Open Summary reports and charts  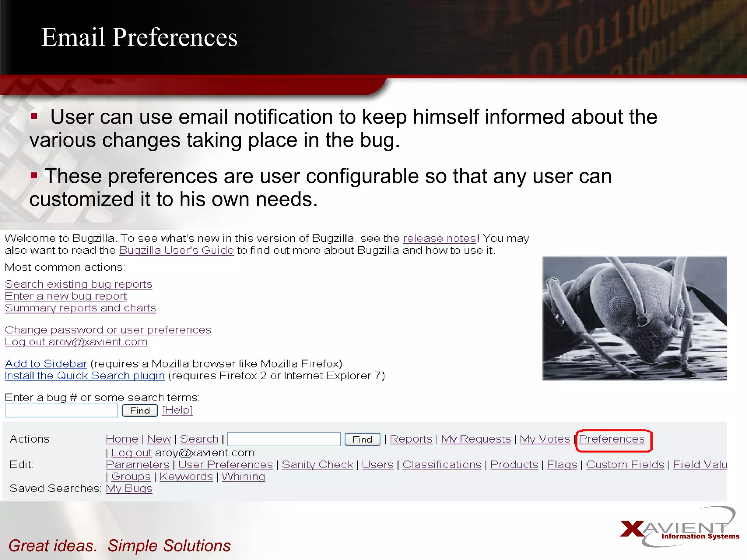(x=80, y=308)
